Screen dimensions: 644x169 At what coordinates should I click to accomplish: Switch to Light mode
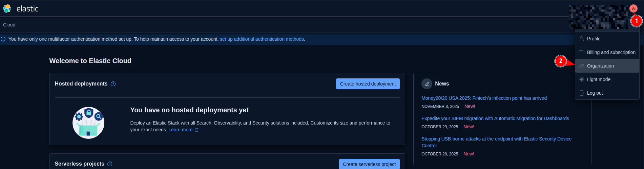tap(607, 79)
